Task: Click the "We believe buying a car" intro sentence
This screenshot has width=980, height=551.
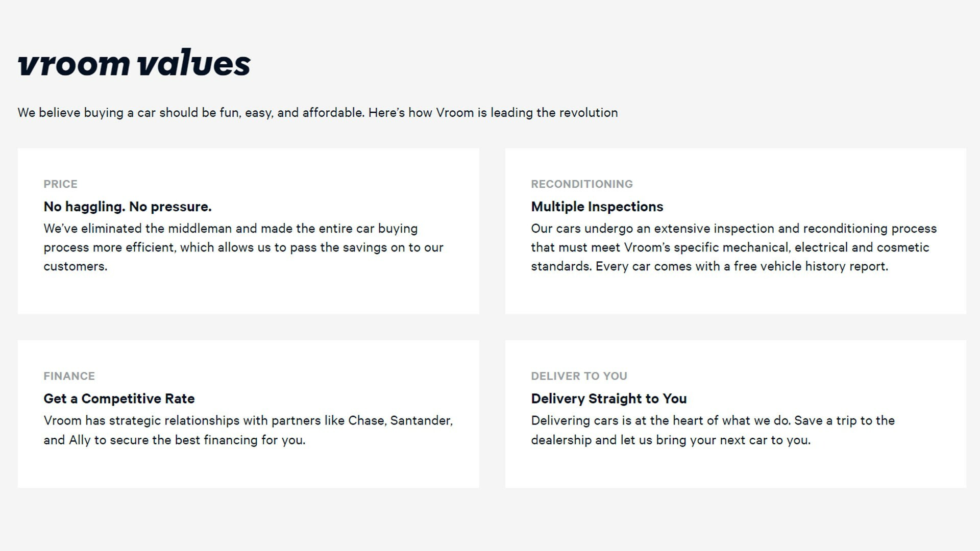Action: pyautogui.click(x=317, y=113)
